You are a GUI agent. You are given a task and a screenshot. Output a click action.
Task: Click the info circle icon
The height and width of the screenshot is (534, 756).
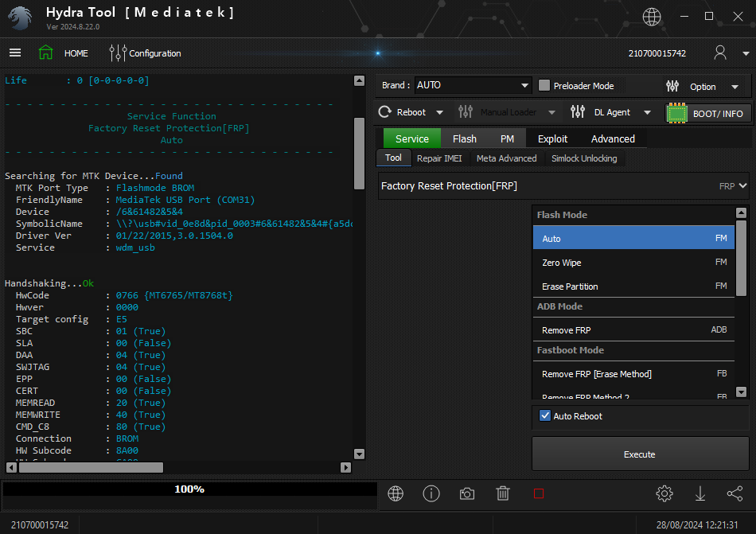tap(431, 493)
